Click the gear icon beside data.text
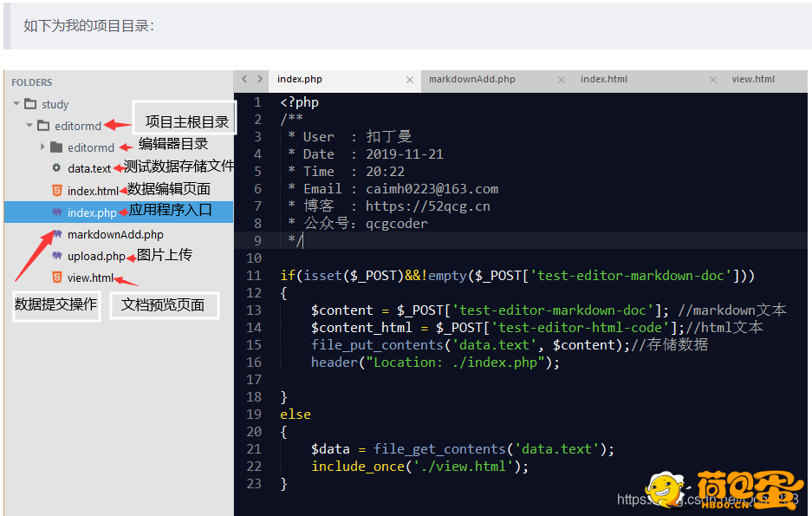 point(56,168)
